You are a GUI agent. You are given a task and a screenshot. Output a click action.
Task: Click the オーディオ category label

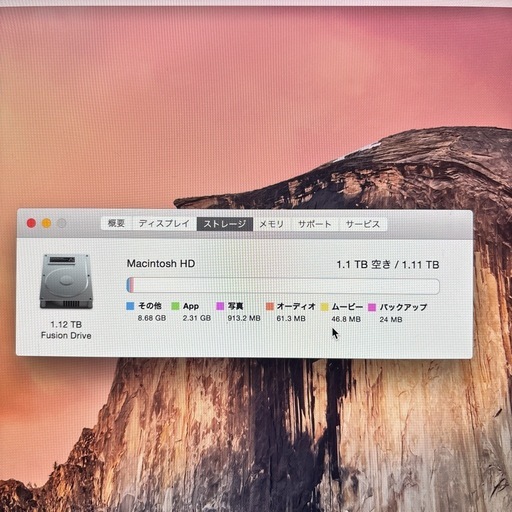click(296, 306)
